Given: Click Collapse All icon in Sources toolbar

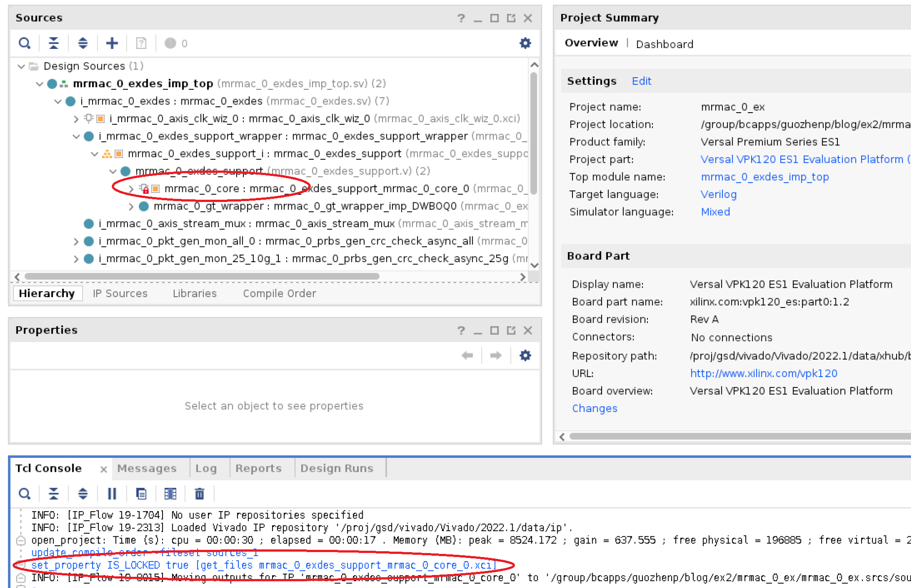Looking at the screenshot, I should pyautogui.click(x=53, y=44).
